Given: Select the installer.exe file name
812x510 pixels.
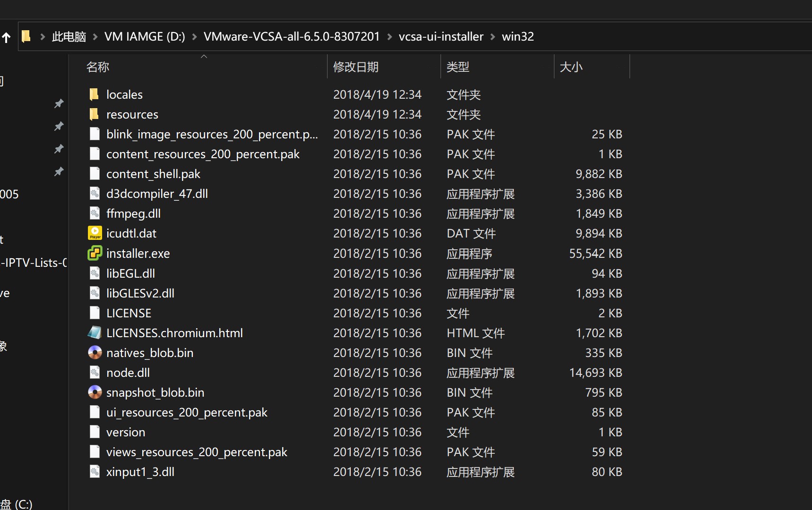Looking at the screenshot, I should tap(138, 254).
